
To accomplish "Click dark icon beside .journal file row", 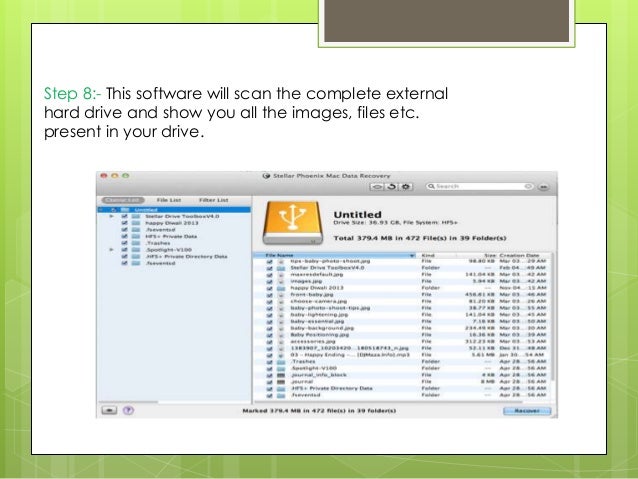I will [x=281, y=382].
